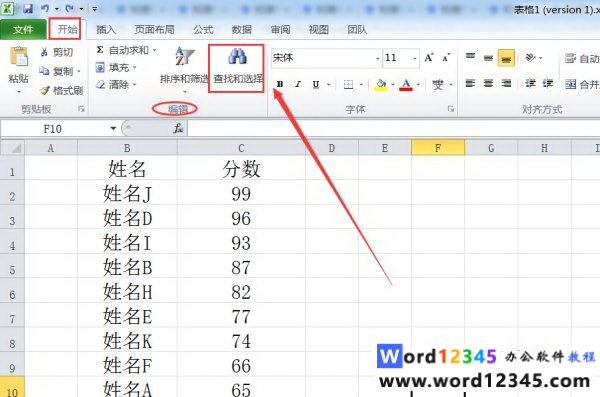Undo last action in quick access
Screen dimensions: 600x397
(45, 8)
